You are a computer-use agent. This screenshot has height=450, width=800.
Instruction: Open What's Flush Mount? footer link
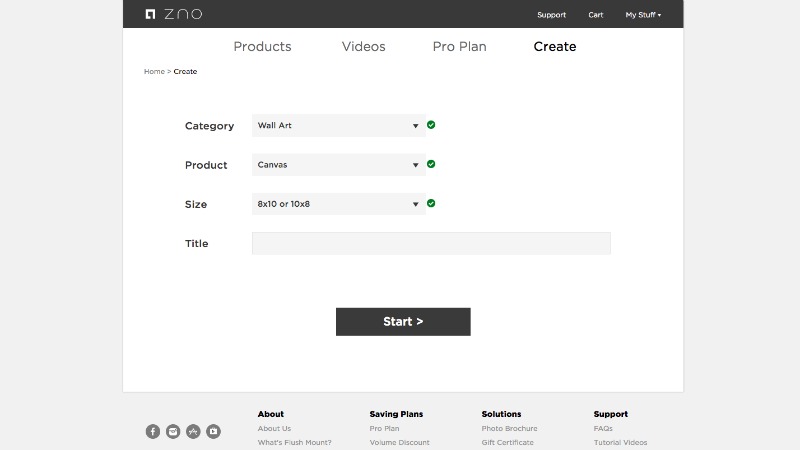[294, 442]
